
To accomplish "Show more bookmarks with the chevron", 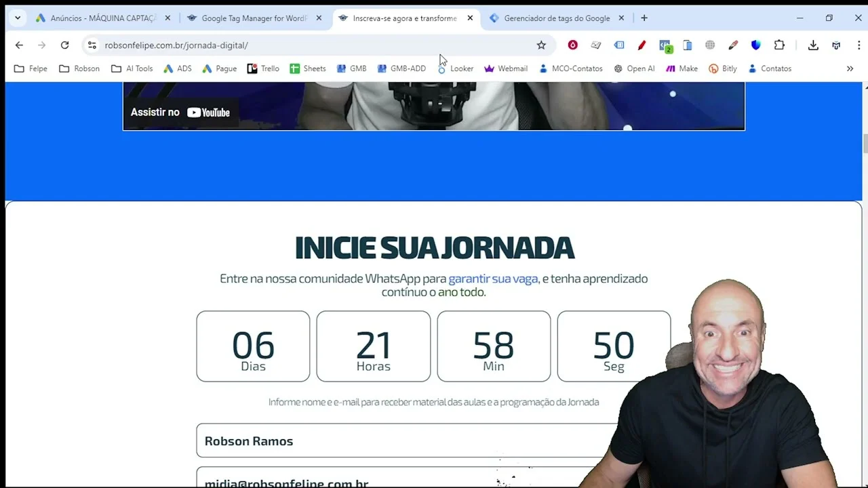I will coord(850,68).
